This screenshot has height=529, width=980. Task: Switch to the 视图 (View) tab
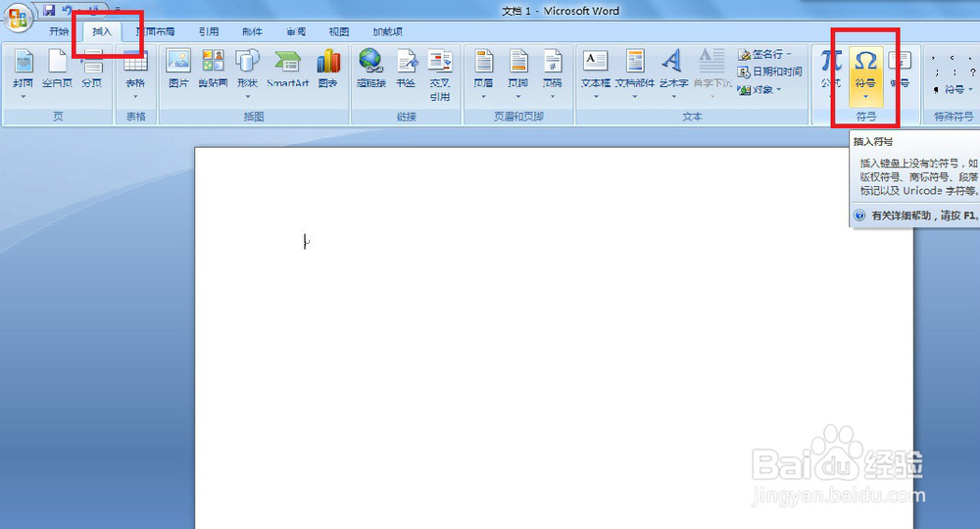coord(339,31)
